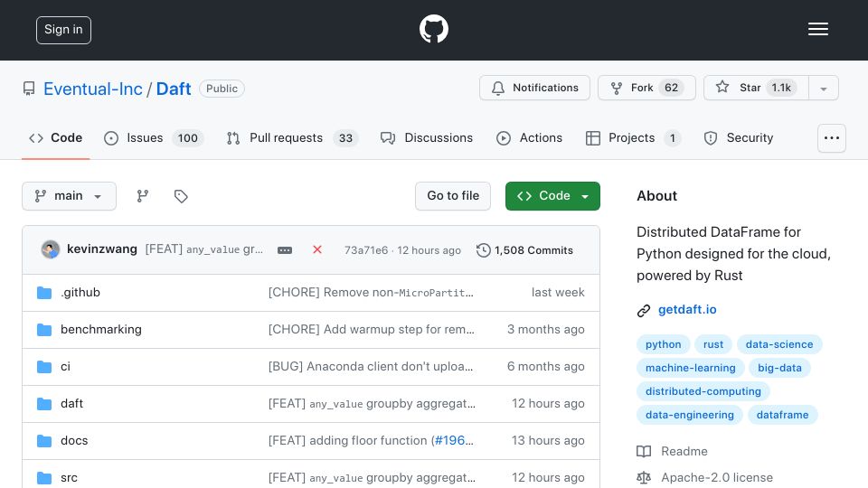The width and height of the screenshot is (868, 488).
Task: Open the Daft repository link
Action: click(x=174, y=89)
